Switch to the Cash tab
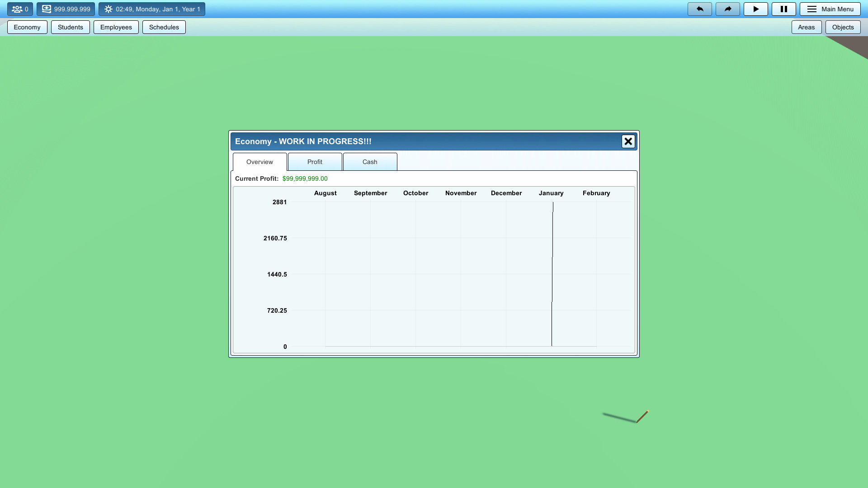The width and height of the screenshot is (868, 488). click(369, 162)
